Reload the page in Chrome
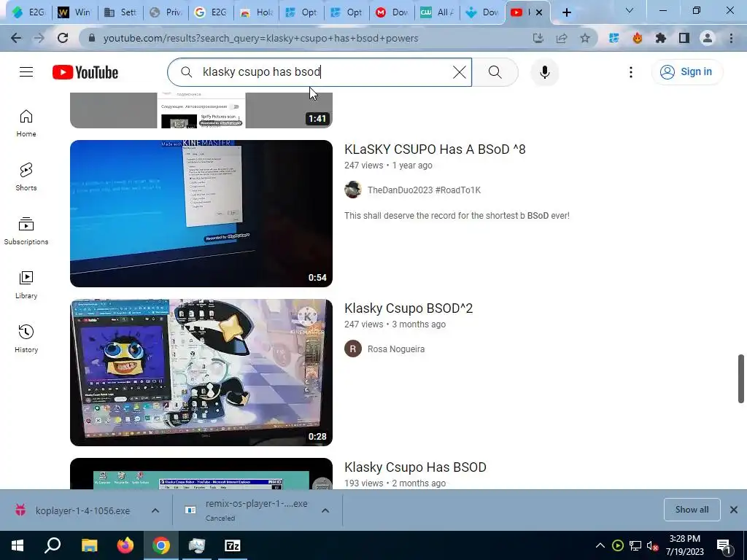Viewport: 747px width, 560px height. tap(63, 38)
